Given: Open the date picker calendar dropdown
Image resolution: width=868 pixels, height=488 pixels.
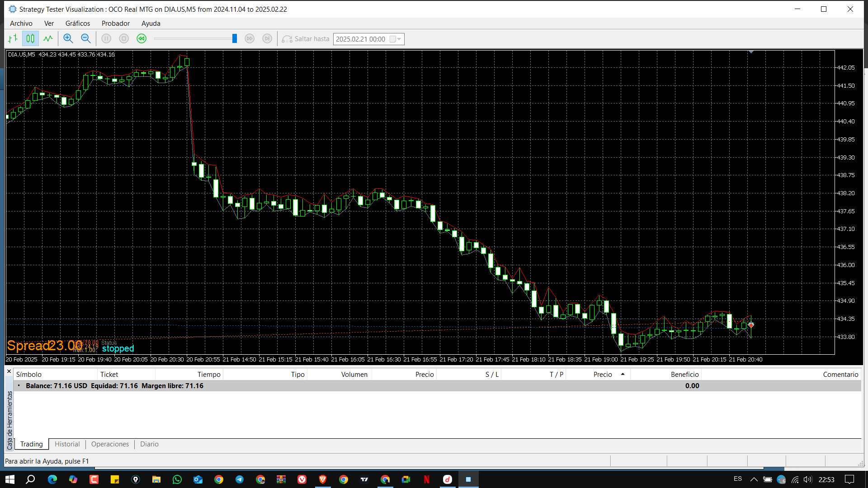Looking at the screenshot, I should coord(396,39).
